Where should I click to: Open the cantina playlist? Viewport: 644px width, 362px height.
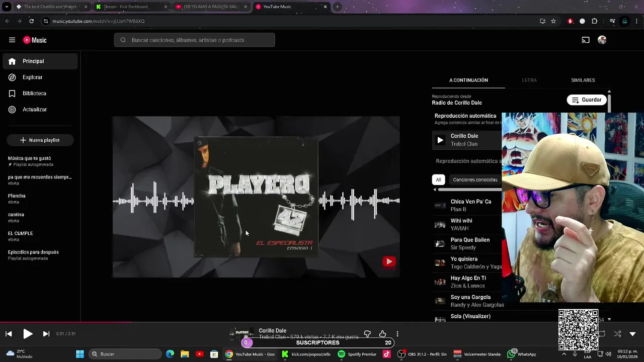point(40,217)
